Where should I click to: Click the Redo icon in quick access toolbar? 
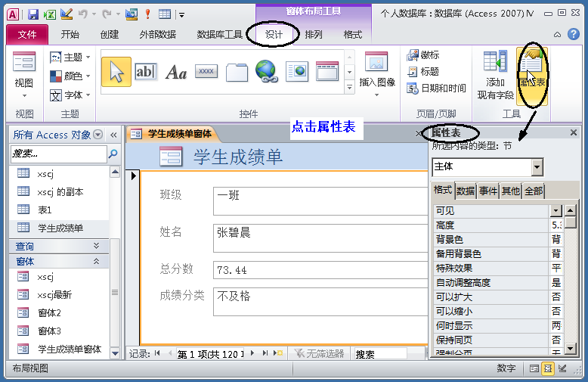tap(107, 14)
